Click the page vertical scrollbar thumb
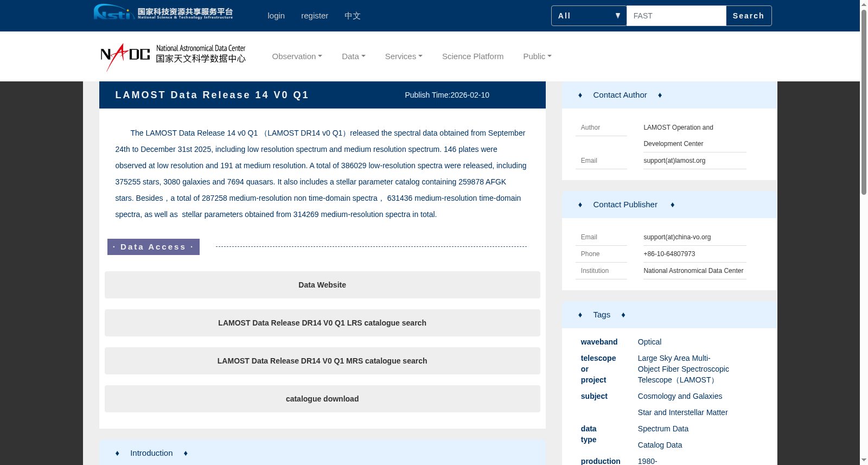The image size is (868, 465). 864,102
